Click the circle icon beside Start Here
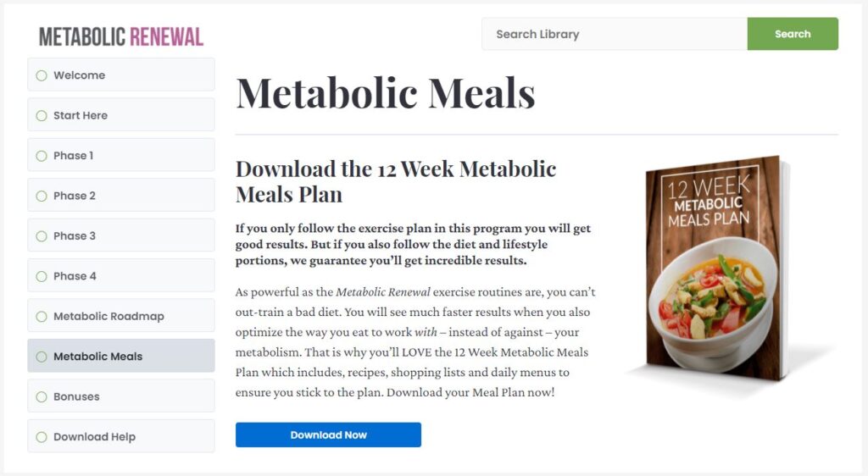Viewport: 868px width, 476px height. (42, 115)
